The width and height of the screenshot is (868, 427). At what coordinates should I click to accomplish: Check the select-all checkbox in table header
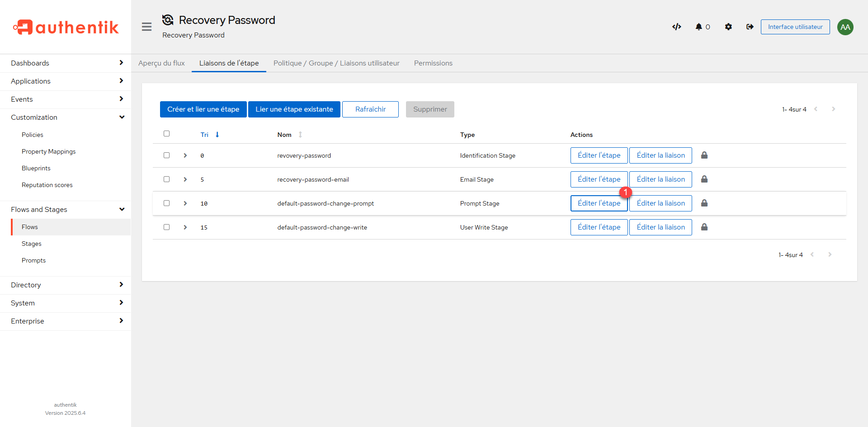pyautogui.click(x=166, y=134)
